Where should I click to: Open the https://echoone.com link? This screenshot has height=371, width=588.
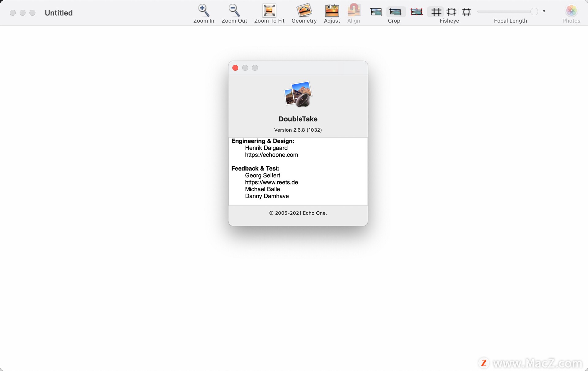(271, 155)
